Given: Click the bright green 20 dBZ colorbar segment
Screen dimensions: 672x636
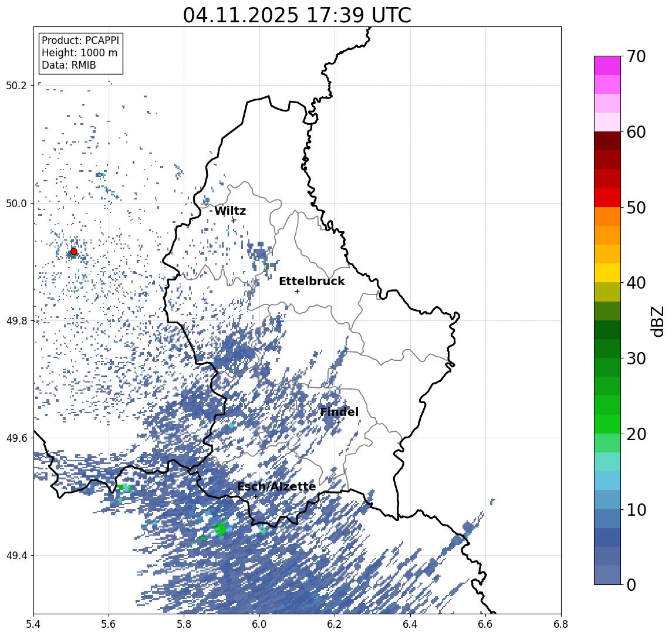Looking at the screenshot, I should (607, 424).
